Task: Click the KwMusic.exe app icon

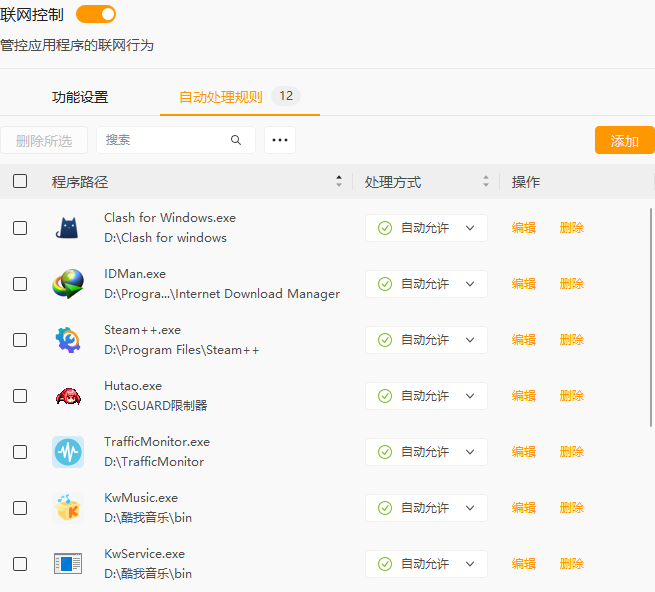Action: 68,508
